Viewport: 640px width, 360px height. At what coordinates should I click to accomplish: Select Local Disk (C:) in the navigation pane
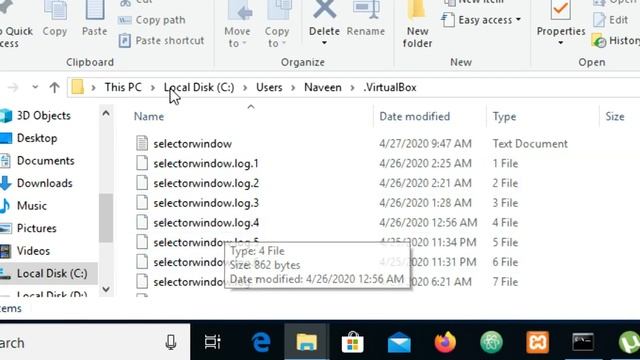[x=52, y=273]
